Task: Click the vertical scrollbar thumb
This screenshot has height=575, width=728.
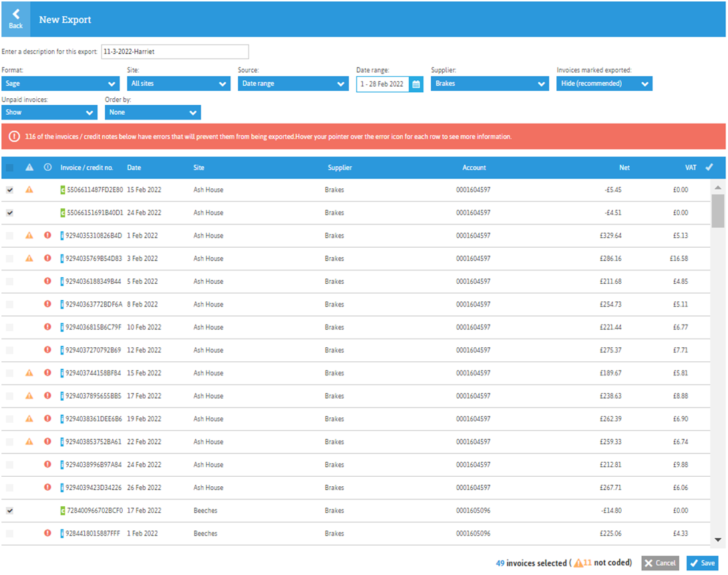Action: point(718,211)
